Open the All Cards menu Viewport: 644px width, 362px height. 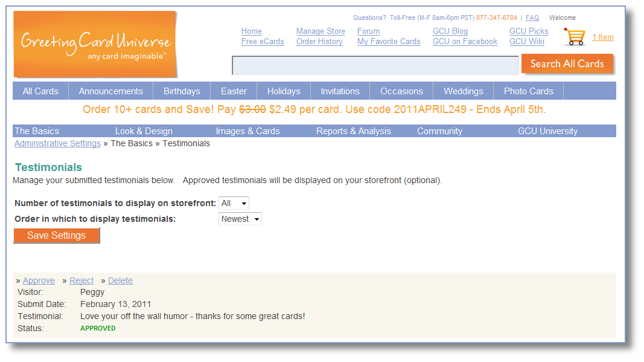click(x=40, y=91)
